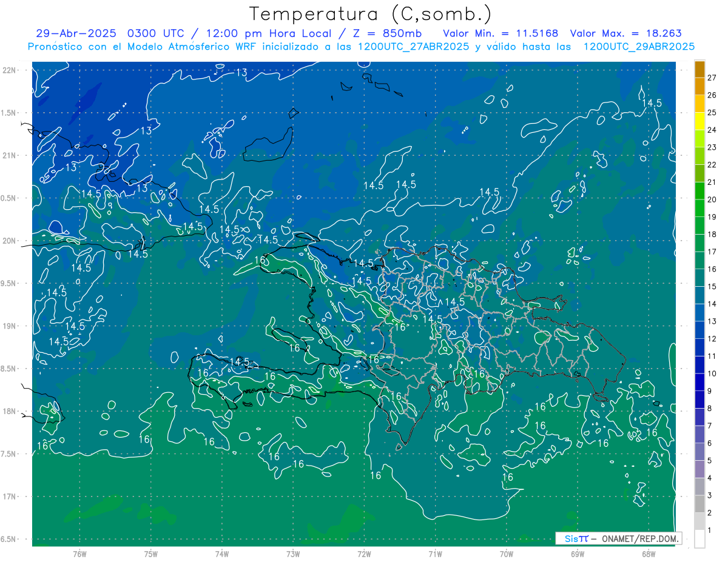Click the 74W longitude axis label

pyautogui.click(x=222, y=554)
